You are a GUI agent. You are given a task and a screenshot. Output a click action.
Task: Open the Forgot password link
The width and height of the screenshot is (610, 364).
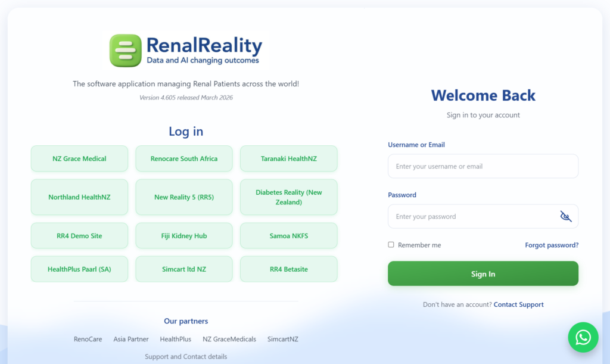[x=551, y=245]
